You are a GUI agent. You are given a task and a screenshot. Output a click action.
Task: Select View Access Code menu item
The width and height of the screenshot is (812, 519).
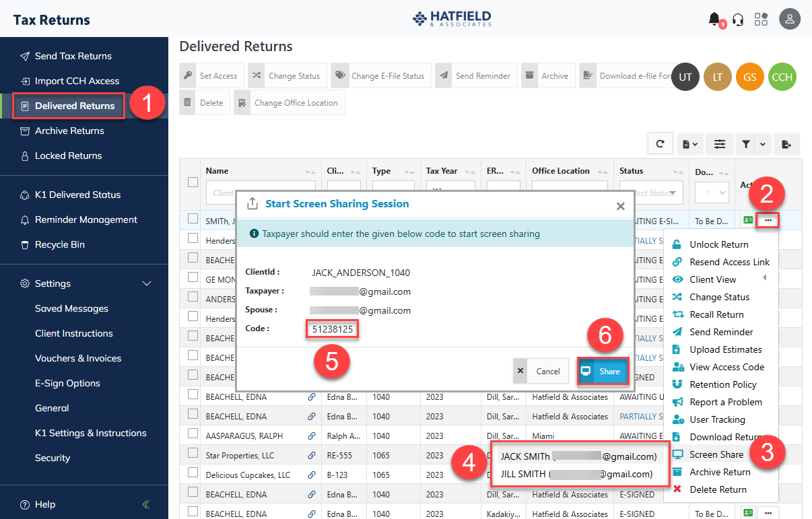tap(726, 367)
